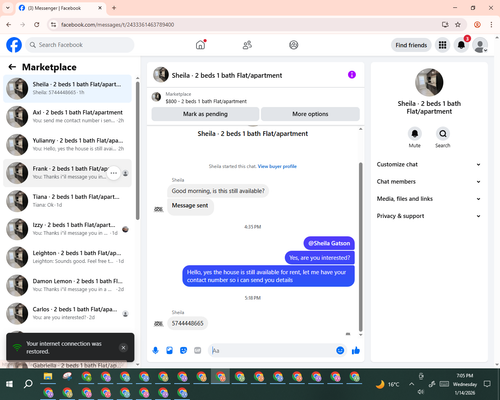Image resolution: width=500 pixels, height=400 pixels.
Task: Click address bar URL
Action: (117, 25)
